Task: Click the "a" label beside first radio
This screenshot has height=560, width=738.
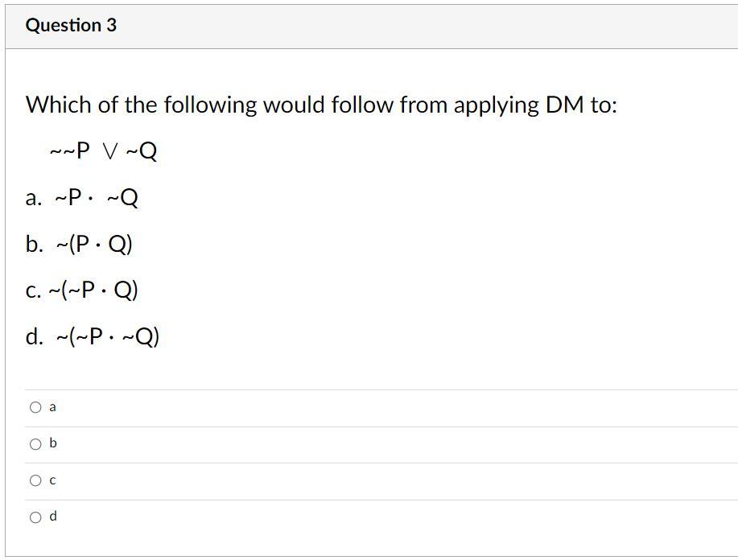Action: click(x=52, y=408)
